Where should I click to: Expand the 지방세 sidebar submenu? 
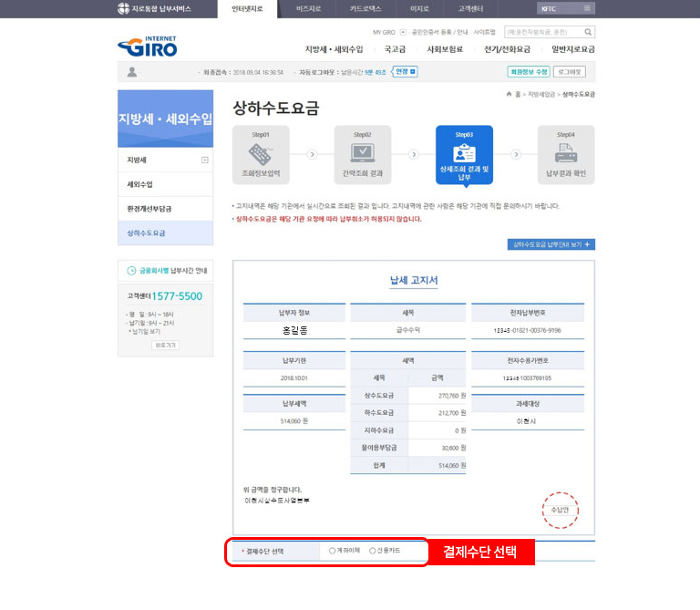point(205,160)
